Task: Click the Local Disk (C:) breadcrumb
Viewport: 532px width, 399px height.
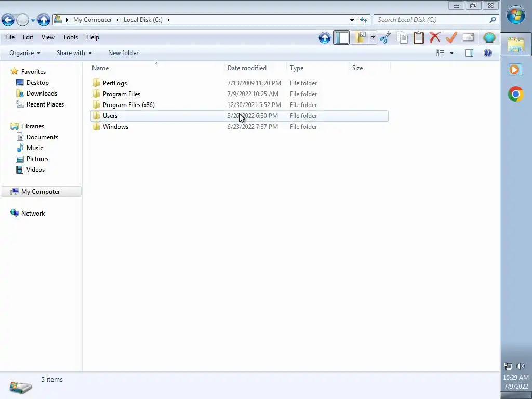Action: pyautogui.click(x=143, y=20)
